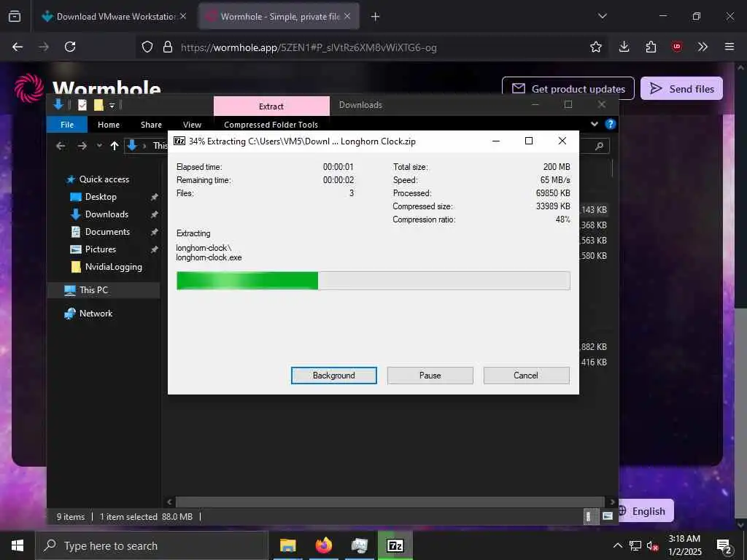Click the uBlock Origin icon
747x560 pixels.
point(676,47)
